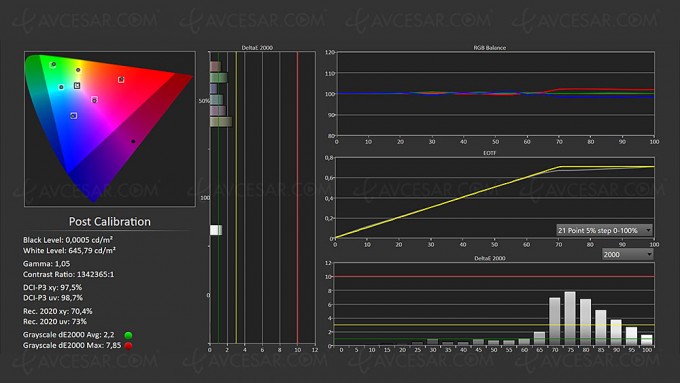Screen dimensions: 680x383
Task: Click the red Grayscale dE2000 Max indicator
Action: [128, 346]
